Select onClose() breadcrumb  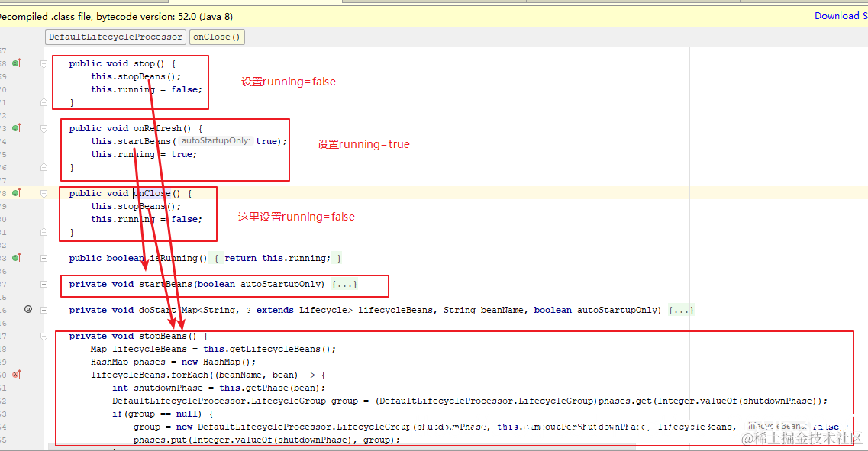[x=217, y=37]
